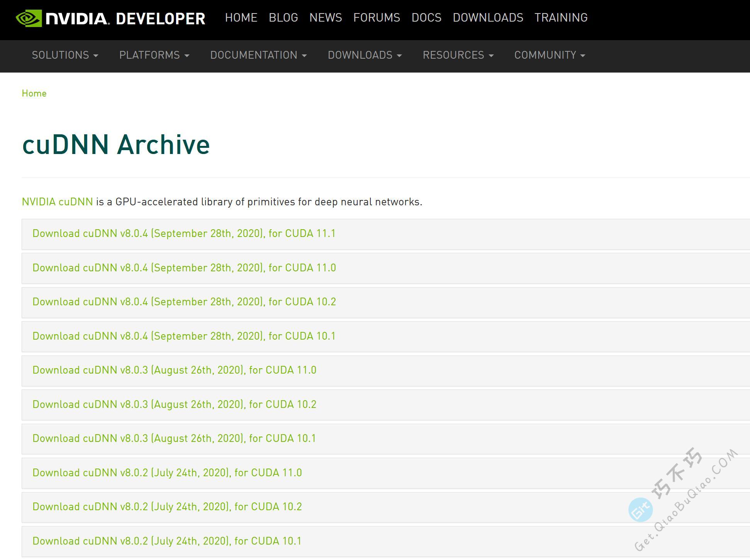
Task: Visit the FORUMS section
Action: click(377, 18)
